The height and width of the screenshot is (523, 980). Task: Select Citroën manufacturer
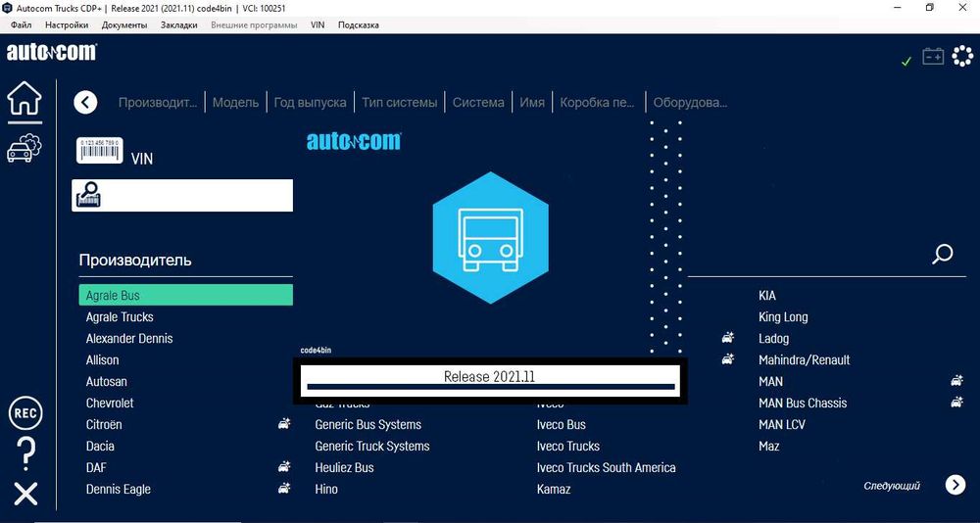[104, 424]
